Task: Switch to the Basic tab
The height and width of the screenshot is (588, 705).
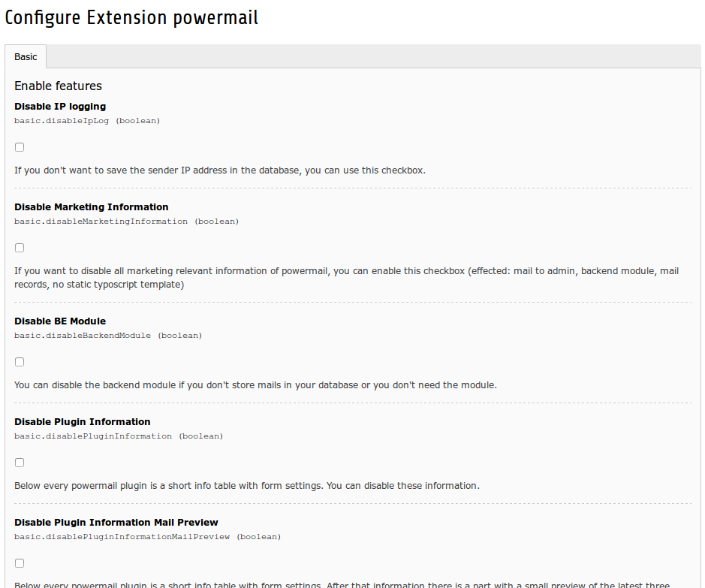Action: click(26, 57)
